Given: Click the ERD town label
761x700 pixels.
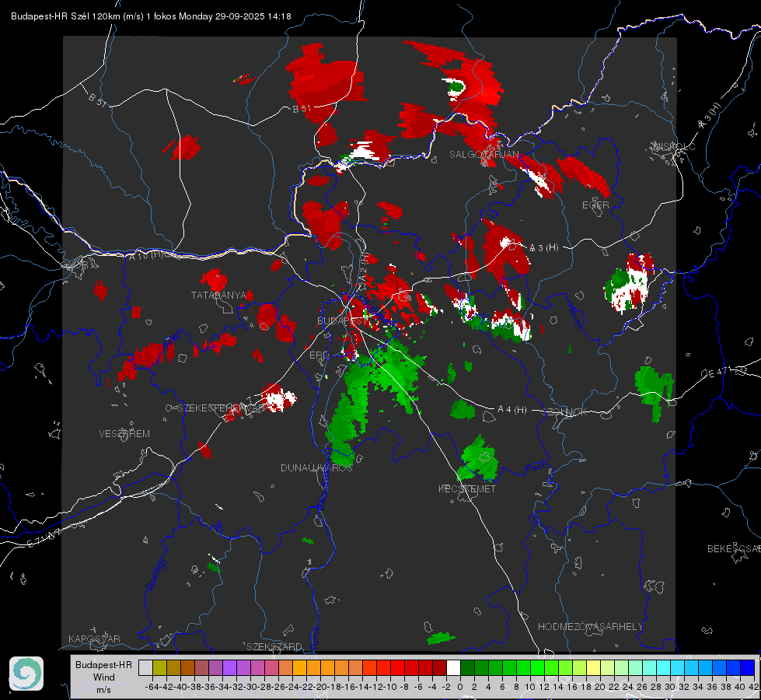Looking at the screenshot, I should pos(319,355).
